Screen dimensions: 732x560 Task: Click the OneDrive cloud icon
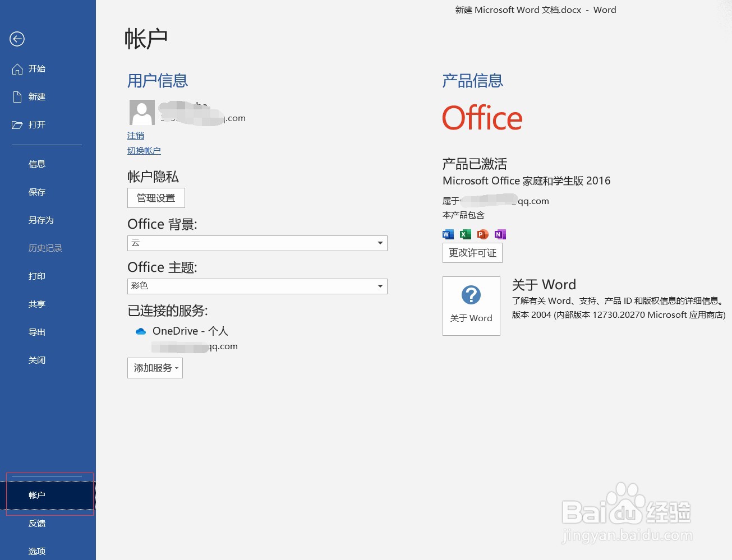(x=141, y=331)
